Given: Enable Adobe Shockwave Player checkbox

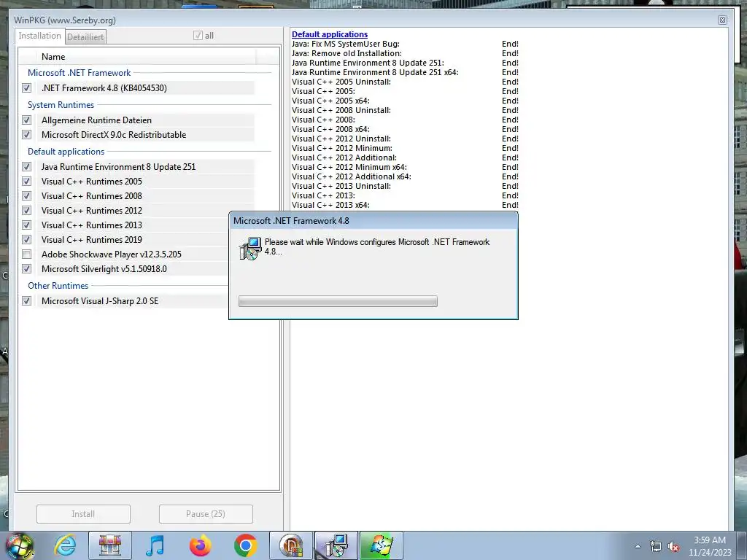Looking at the screenshot, I should (27, 254).
